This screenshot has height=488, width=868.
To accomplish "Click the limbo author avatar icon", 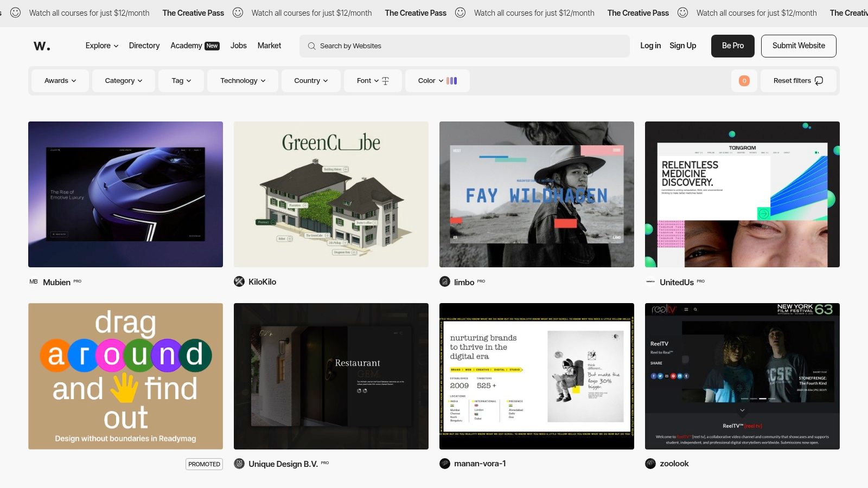I will coord(445,281).
